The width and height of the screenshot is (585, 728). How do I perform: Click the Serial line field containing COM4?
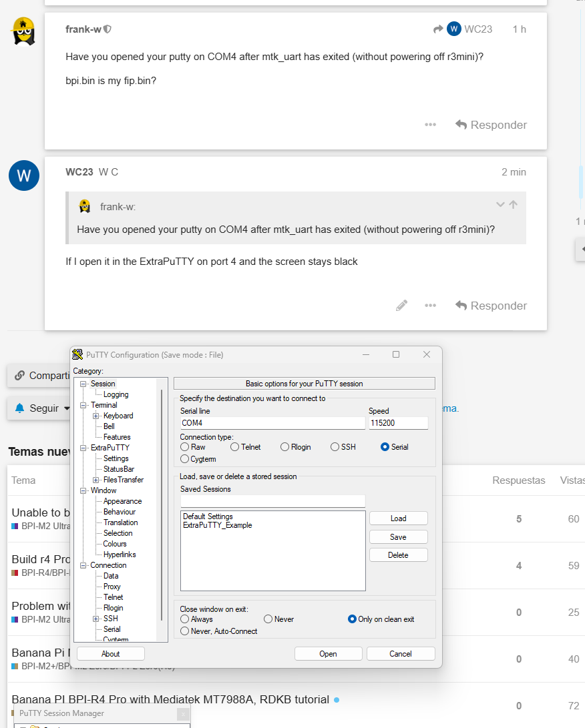coord(272,423)
